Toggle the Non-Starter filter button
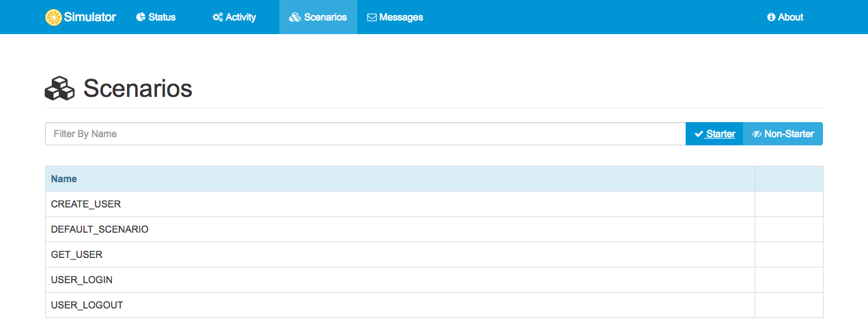This screenshot has width=868, height=333. 783,134
